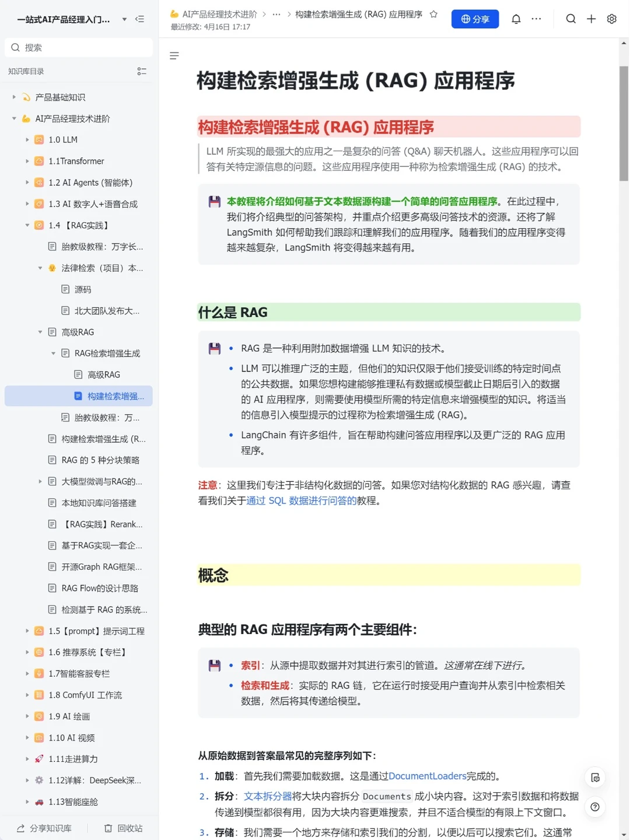Expand 1.2 AI Agents (智能体)

[x=27, y=183]
